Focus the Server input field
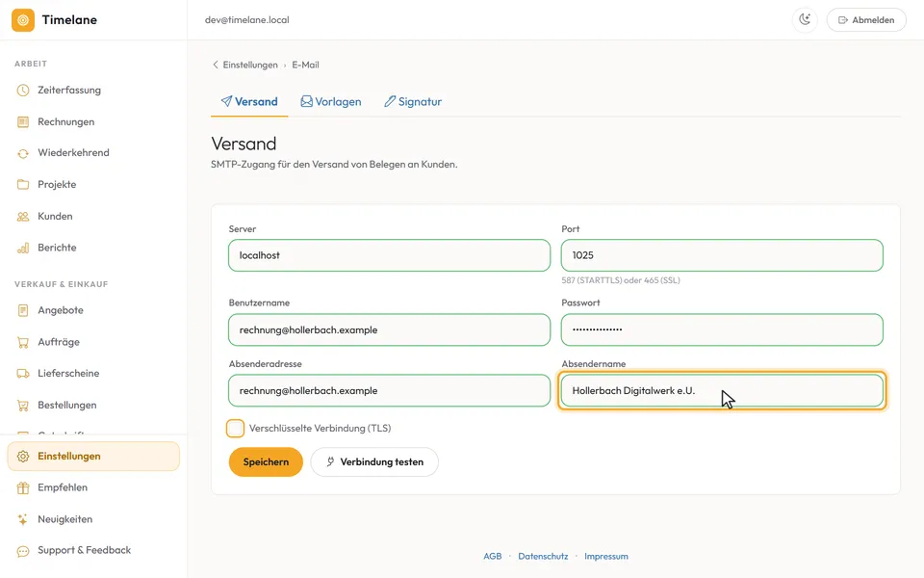 390,255
